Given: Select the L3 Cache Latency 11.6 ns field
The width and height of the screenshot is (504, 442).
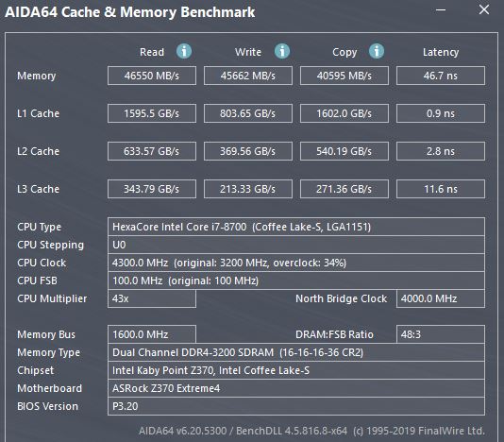Looking at the screenshot, I should (x=441, y=189).
